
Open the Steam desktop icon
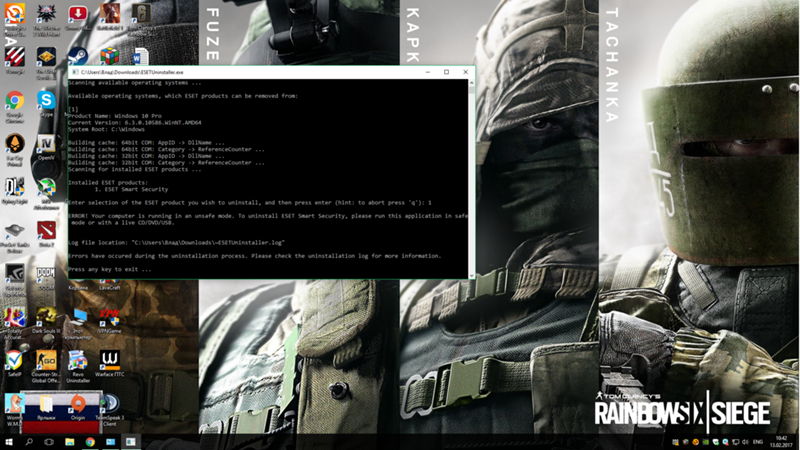(x=78, y=56)
